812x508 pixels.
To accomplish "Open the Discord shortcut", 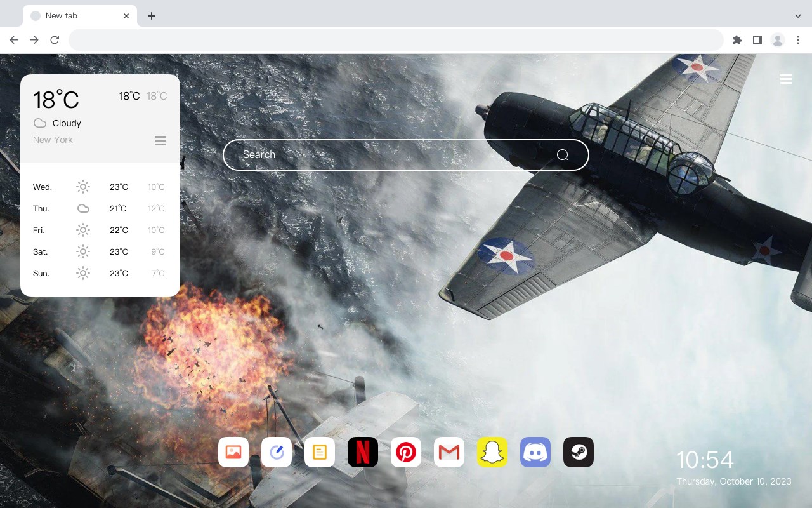I will pos(535,452).
